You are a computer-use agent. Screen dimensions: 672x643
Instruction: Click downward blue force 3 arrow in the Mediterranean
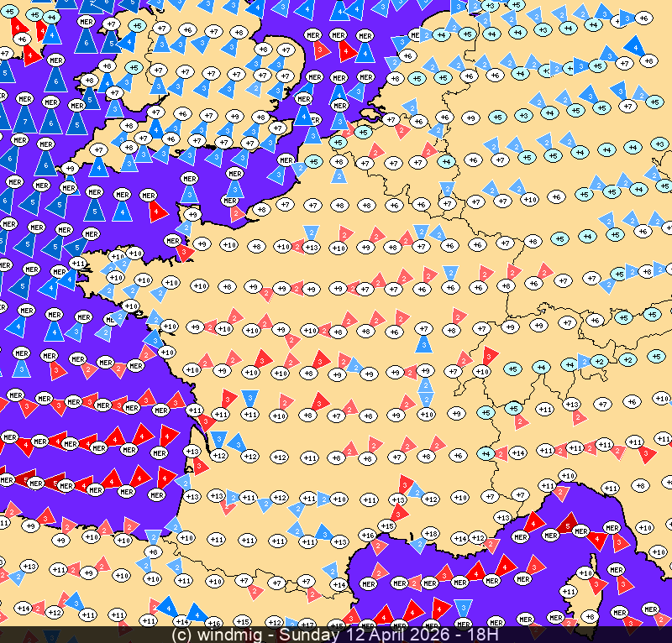(462, 609)
